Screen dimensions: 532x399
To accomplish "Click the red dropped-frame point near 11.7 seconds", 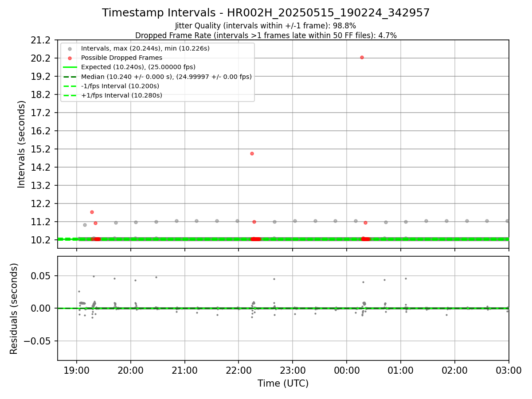I will coord(92,212).
